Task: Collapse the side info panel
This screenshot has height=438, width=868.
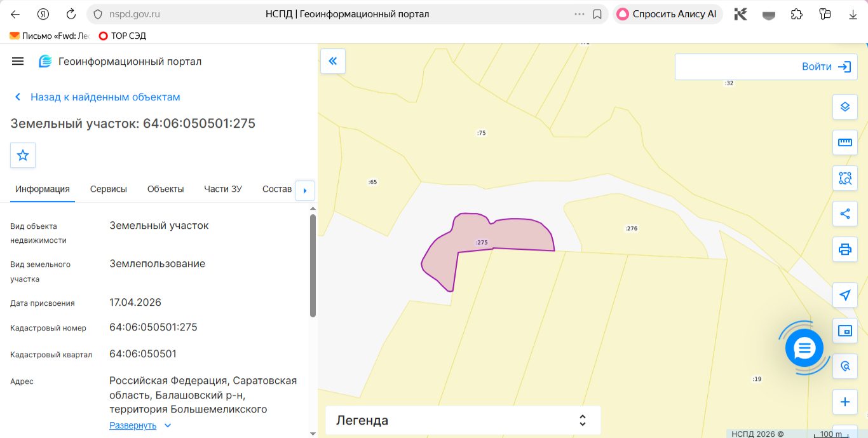Action: tap(332, 61)
